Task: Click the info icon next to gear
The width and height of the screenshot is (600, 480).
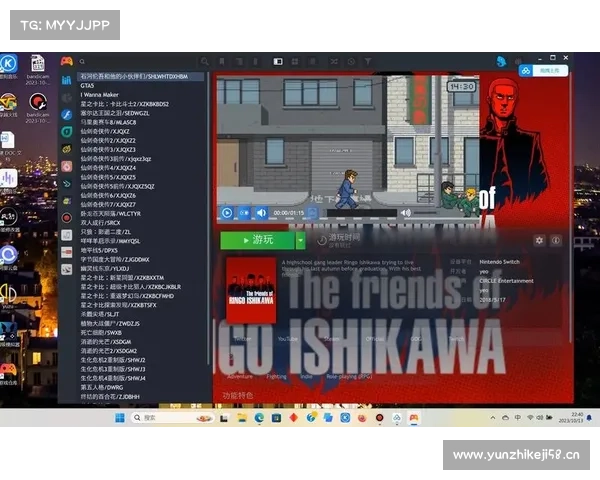Action: coord(556,240)
